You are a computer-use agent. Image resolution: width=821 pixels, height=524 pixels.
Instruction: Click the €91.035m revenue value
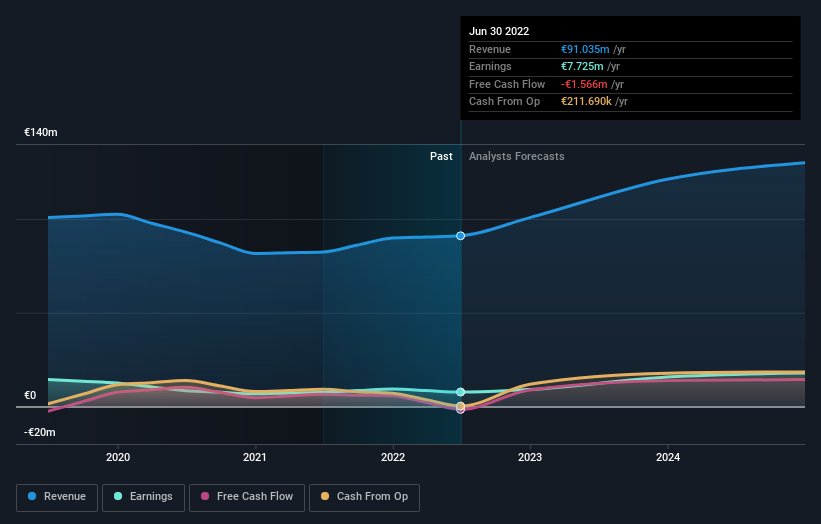point(585,49)
